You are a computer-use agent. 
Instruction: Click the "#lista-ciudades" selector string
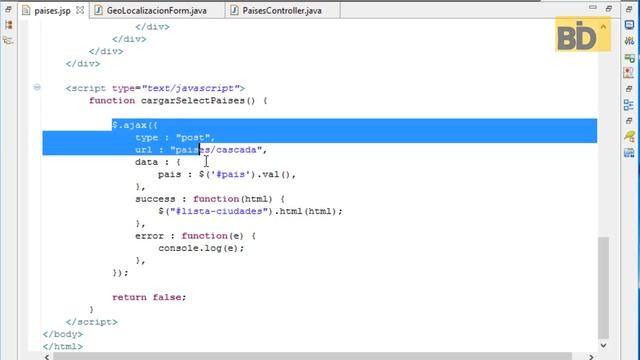pos(219,211)
